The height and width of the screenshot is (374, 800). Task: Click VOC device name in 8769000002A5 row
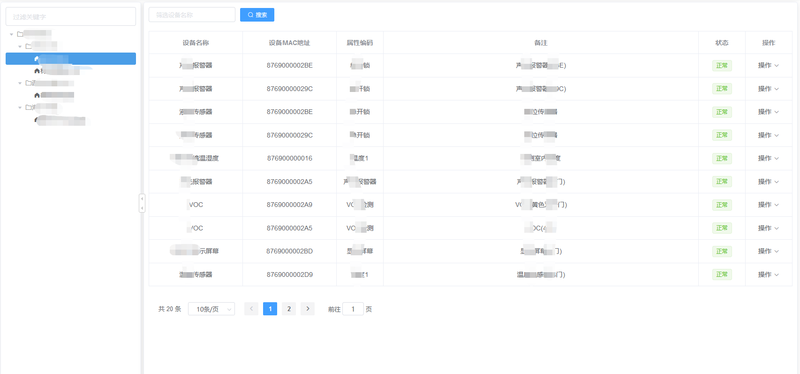click(x=196, y=228)
